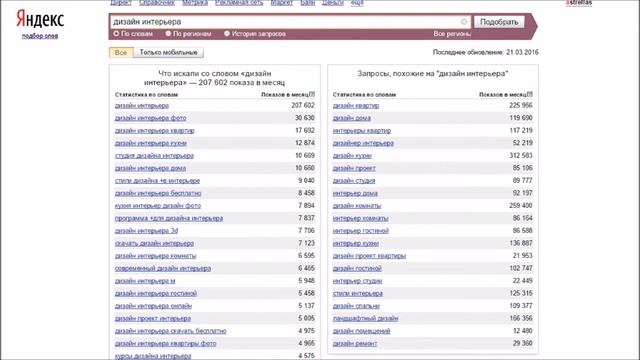The height and width of the screenshot is (360, 640).
Task: Open 'дизайн ремонт' similar query link
Action: click(x=355, y=344)
